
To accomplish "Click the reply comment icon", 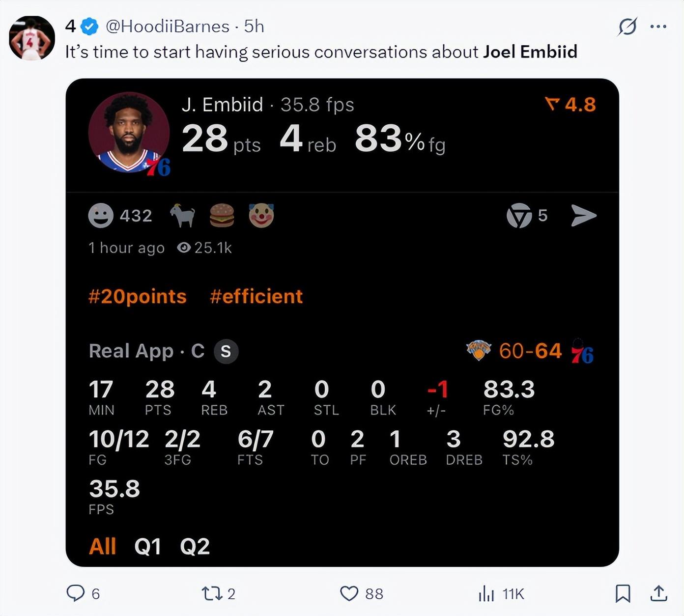I will coord(76,593).
